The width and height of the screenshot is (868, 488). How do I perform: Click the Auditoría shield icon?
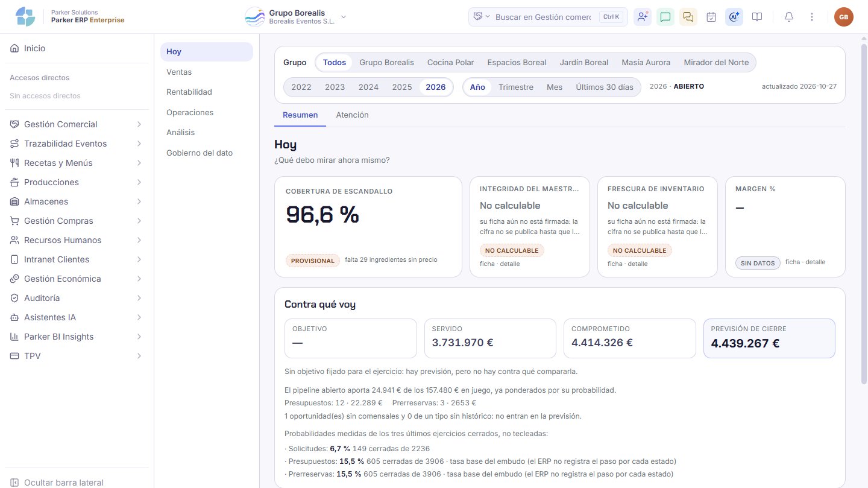point(14,298)
